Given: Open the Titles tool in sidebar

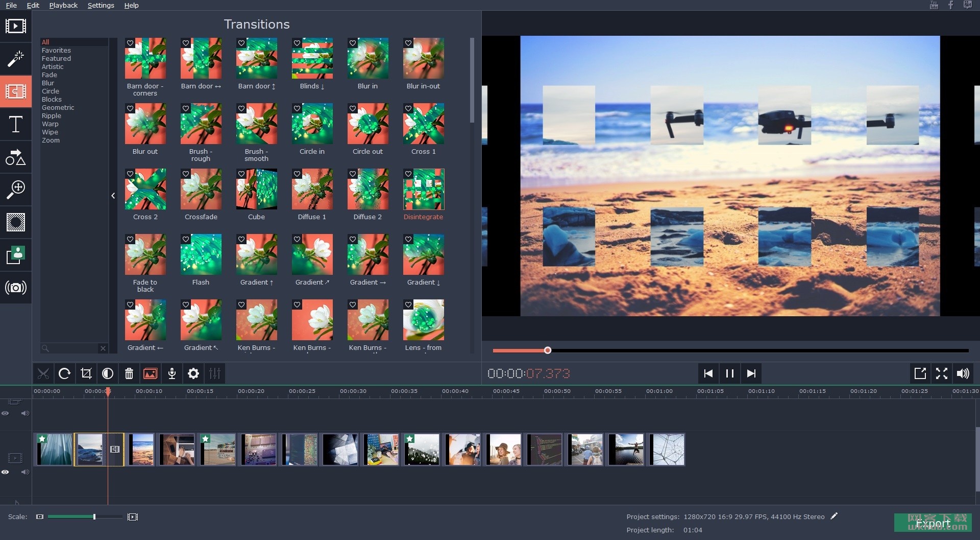Looking at the screenshot, I should [x=16, y=124].
